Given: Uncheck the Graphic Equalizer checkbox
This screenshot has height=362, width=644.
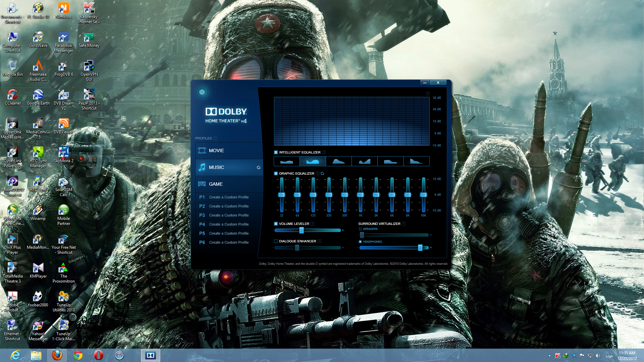Looking at the screenshot, I should (276, 173).
